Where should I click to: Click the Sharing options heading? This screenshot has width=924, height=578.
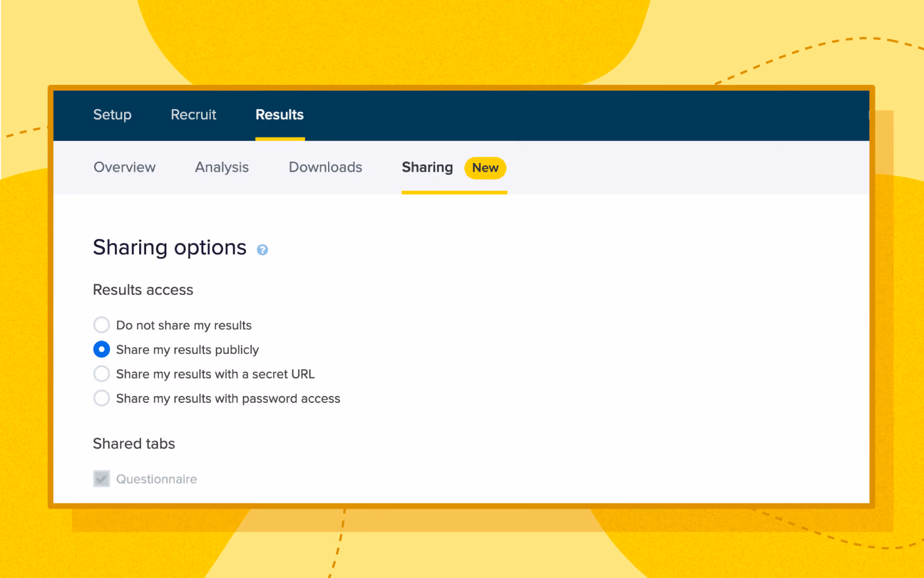coord(170,247)
